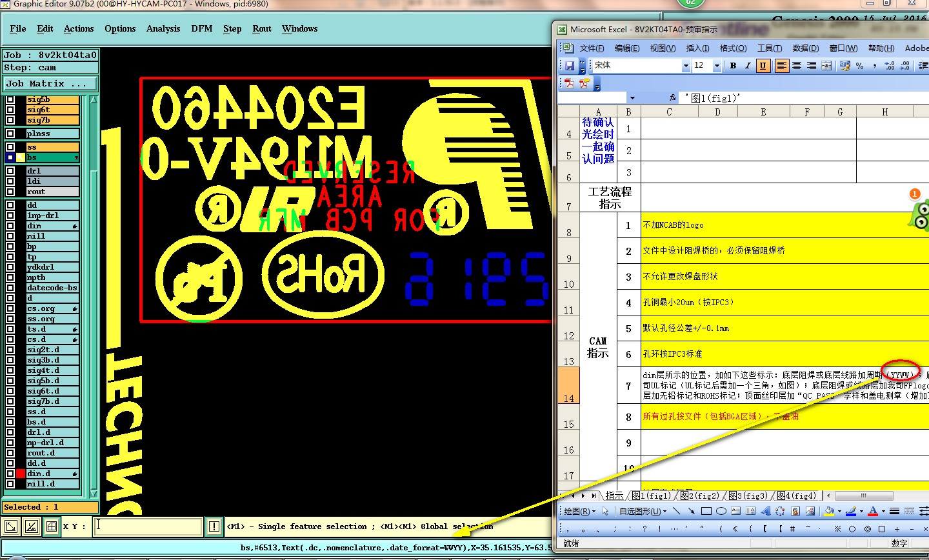Click the first Adobe PDF convert icon
929x560 pixels.
pos(570,84)
